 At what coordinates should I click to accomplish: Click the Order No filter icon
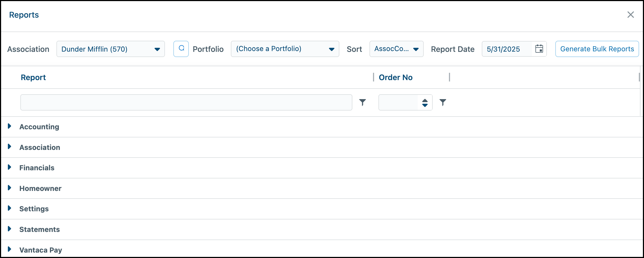(x=443, y=102)
